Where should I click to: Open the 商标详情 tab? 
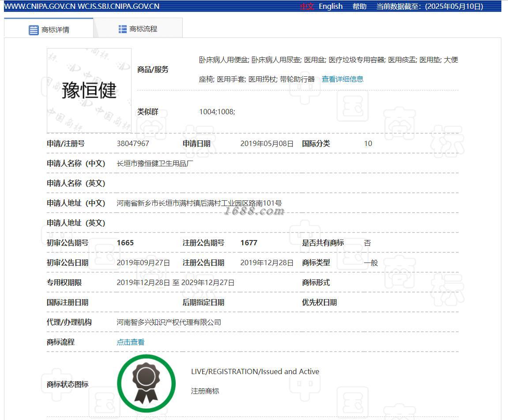(x=49, y=29)
